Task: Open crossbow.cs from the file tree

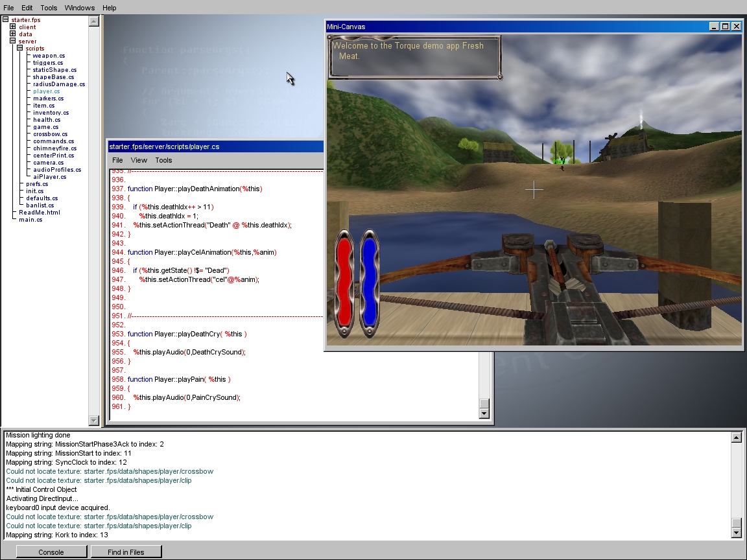Action: 50,134
